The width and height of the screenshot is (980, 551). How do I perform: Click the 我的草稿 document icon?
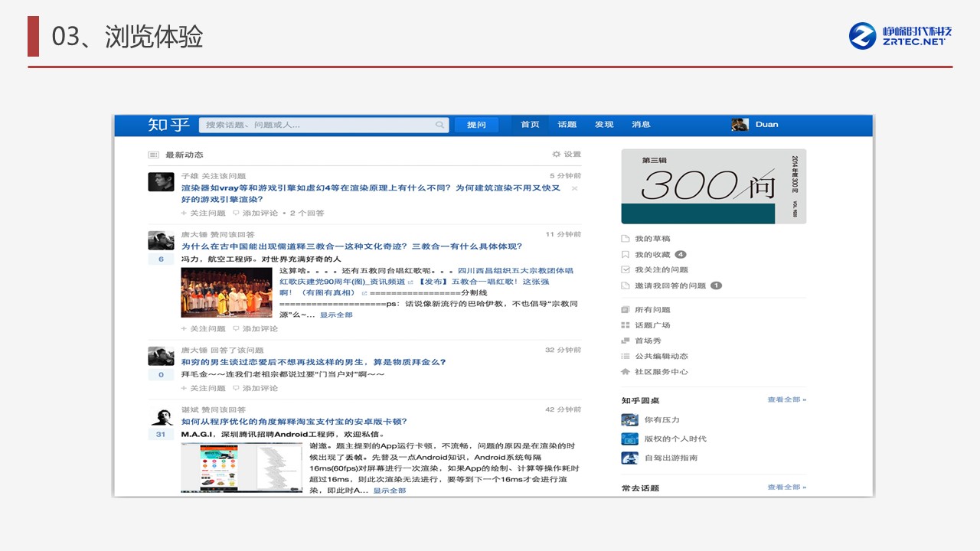point(626,239)
